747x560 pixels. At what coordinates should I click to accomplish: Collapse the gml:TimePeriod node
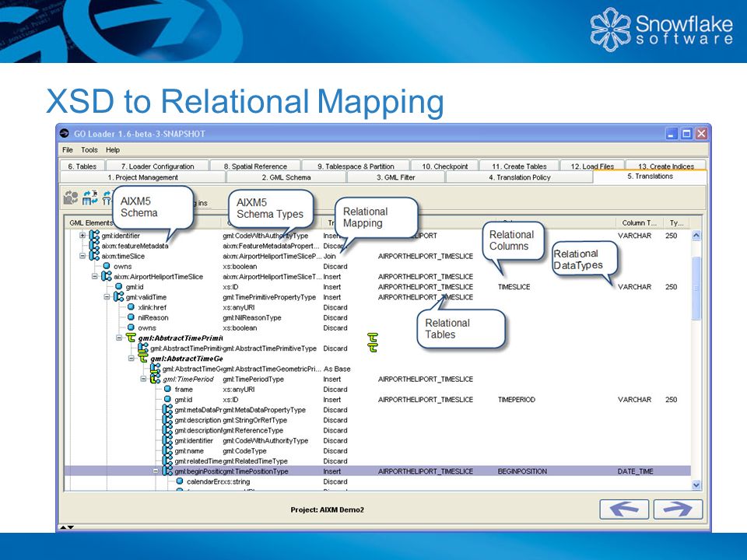pyautogui.click(x=143, y=379)
